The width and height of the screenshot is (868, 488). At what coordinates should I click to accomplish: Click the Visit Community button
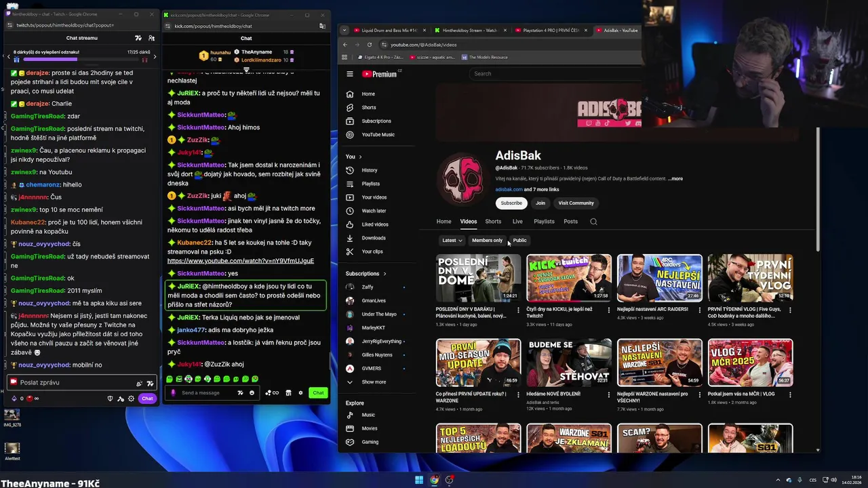coord(576,203)
